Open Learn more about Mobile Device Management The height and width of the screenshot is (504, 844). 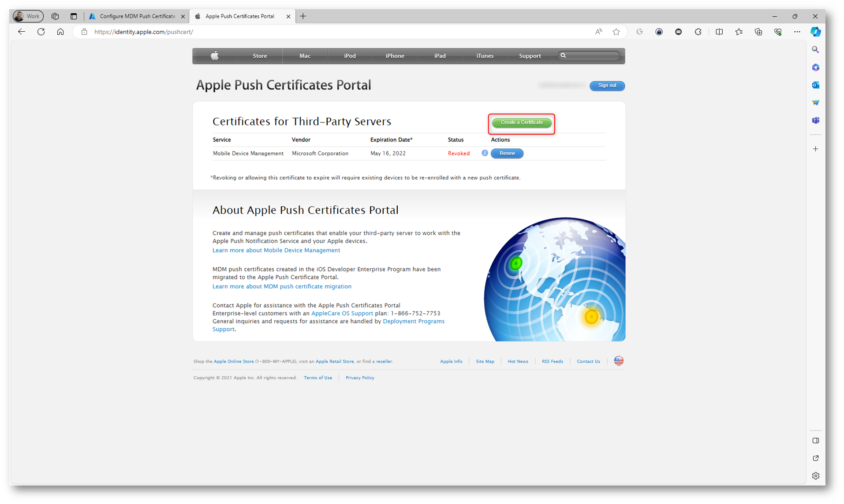276,250
